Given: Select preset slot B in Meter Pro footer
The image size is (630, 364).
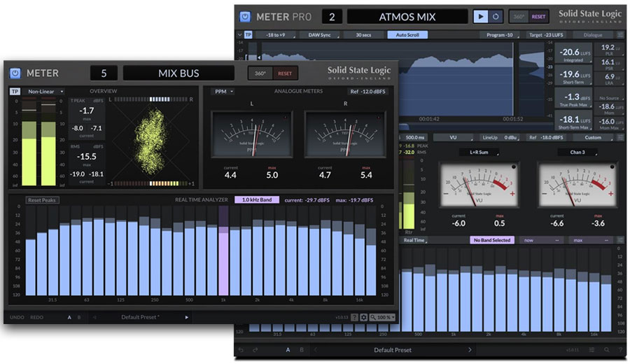Looking at the screenshot, I should click(302, 350).
